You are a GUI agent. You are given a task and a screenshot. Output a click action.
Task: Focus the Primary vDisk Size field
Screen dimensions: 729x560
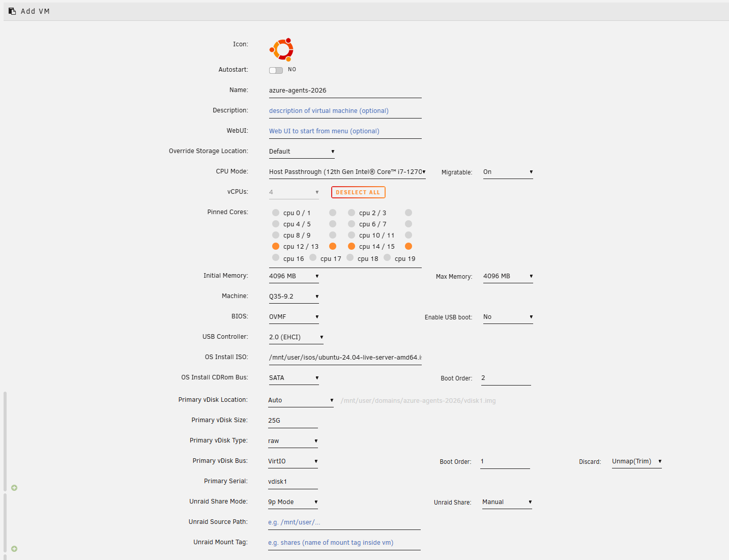pyautogui.click(x=293, y=421)
